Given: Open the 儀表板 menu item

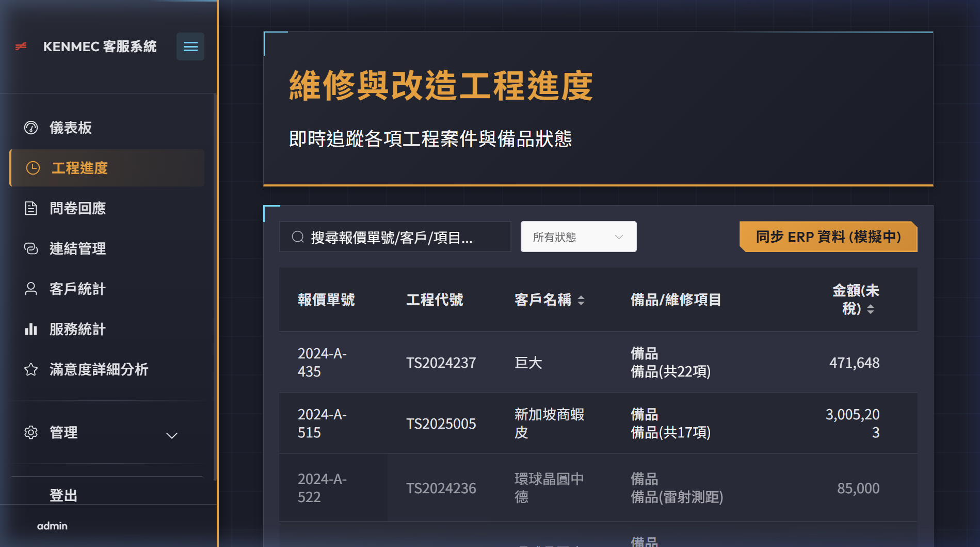Looking at the screenshot, I should (x=71, y=128).
